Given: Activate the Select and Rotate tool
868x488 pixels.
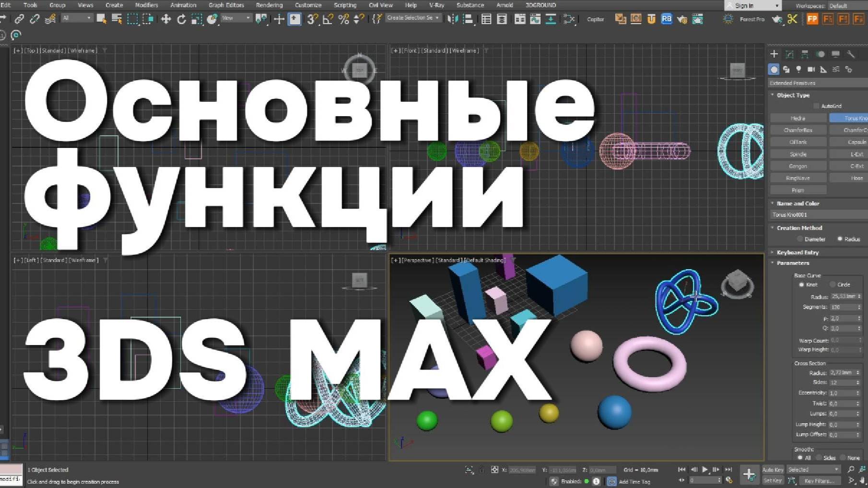Looking at the screenshot, I should (181, 19).
